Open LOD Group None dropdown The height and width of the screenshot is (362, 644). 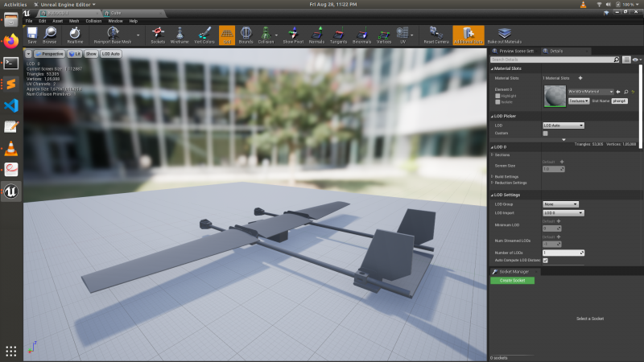click(560, 204)
